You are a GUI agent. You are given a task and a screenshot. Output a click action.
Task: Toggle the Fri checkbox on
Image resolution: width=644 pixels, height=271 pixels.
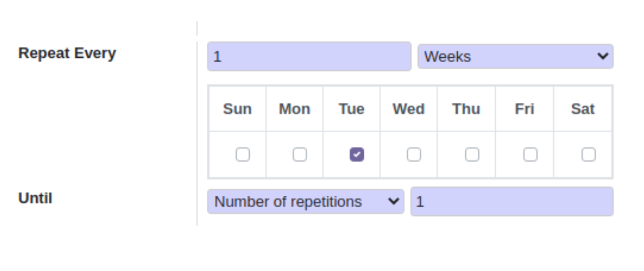click(x=530, y=155)
